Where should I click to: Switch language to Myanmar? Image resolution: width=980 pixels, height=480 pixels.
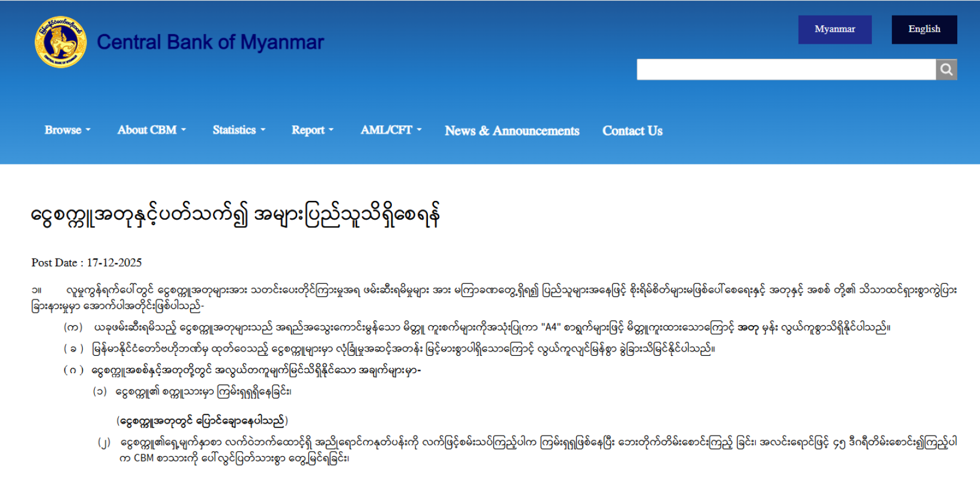click(834, 29)
